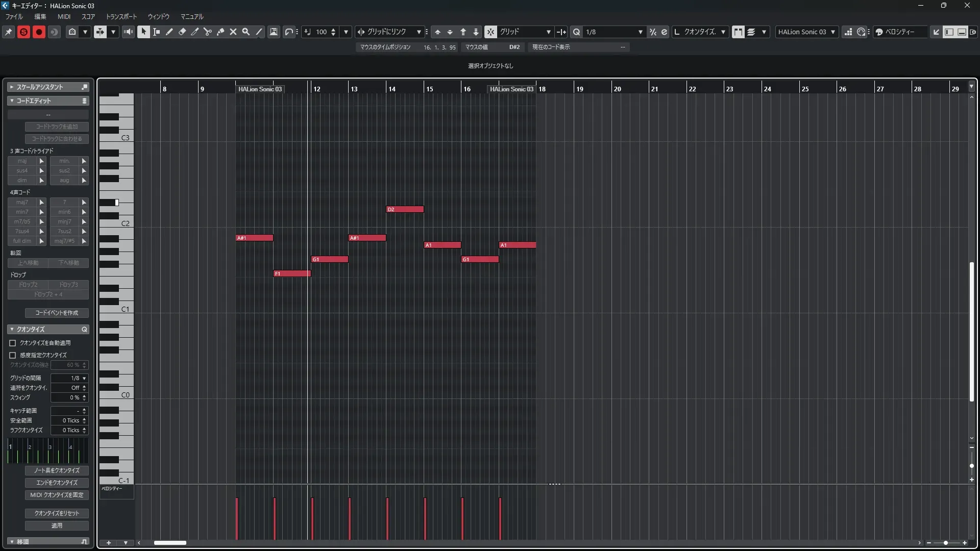Select the Zoom magnifier tool
Screen dimensions: 980x551
coord(246,32)
